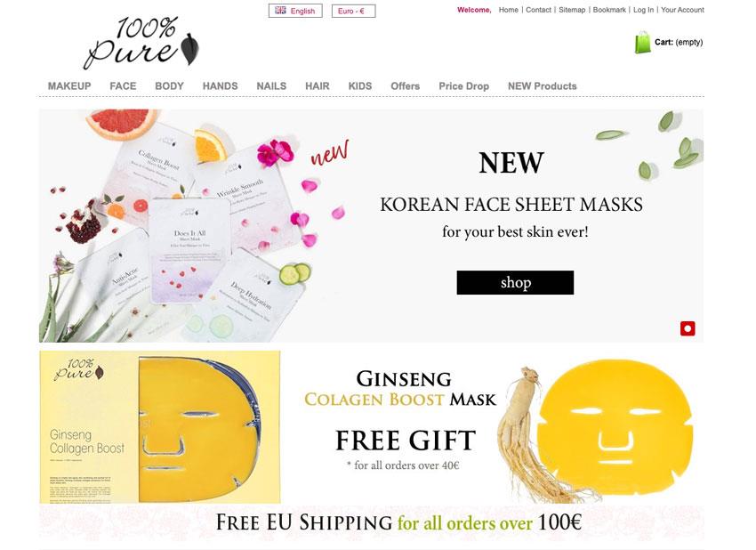This screenshot has height=550, width=756.
Task: Go to the BODY category
Action: click(169, 85)
